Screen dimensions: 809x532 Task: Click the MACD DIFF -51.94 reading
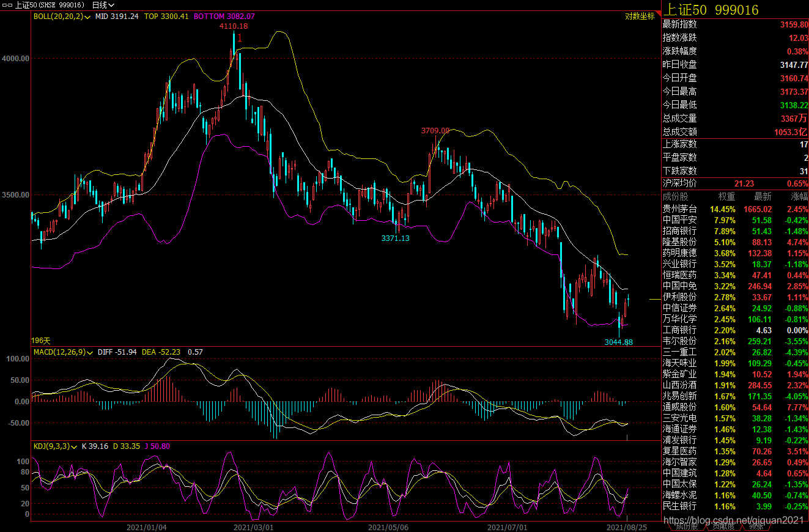pos(118,352)
